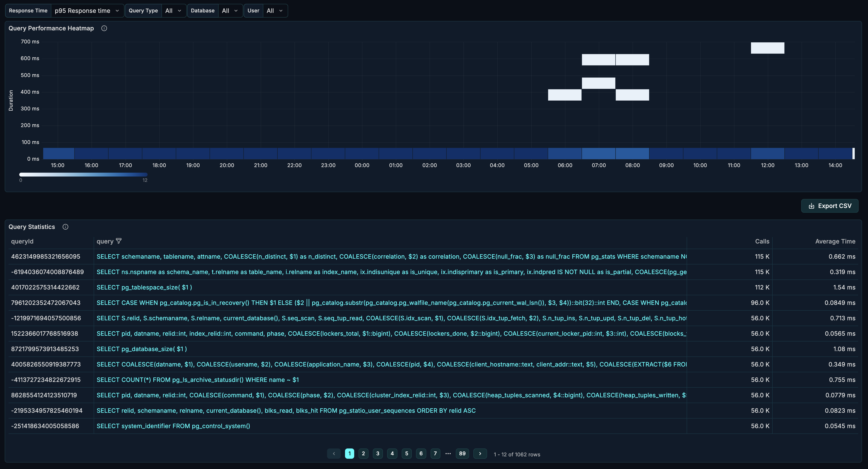Go to the next table page arrow

tap(480, 454)
